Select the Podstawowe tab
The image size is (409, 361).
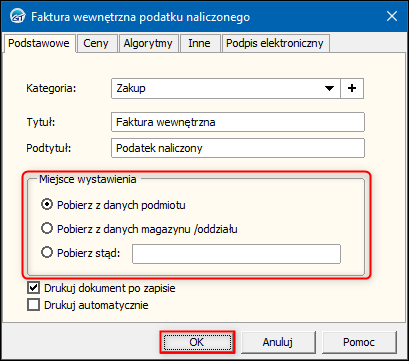39,43
